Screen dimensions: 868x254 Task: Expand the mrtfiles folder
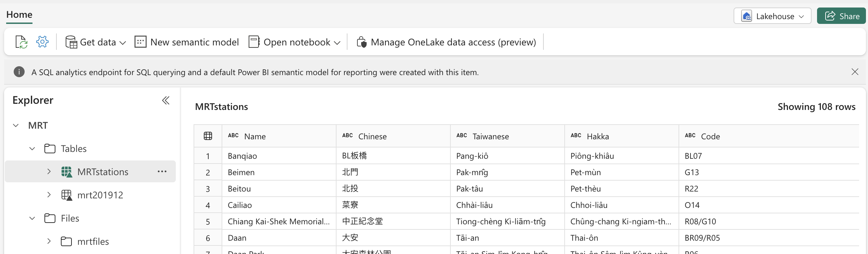coord(49,241)
